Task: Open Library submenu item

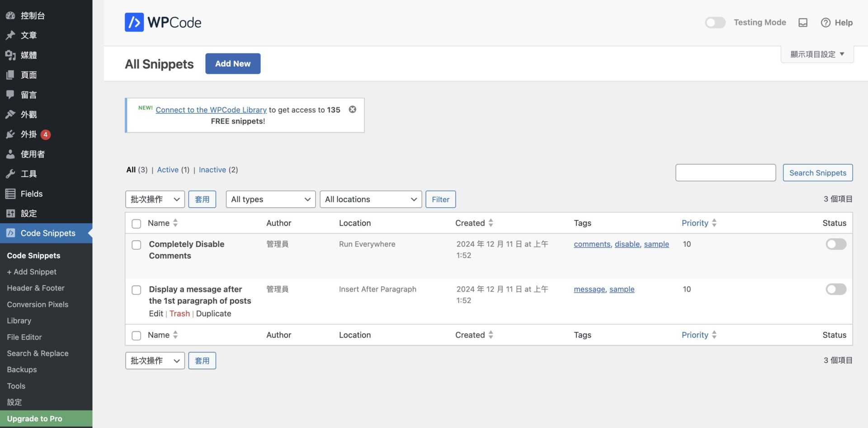Action: (x=19, y=321)
